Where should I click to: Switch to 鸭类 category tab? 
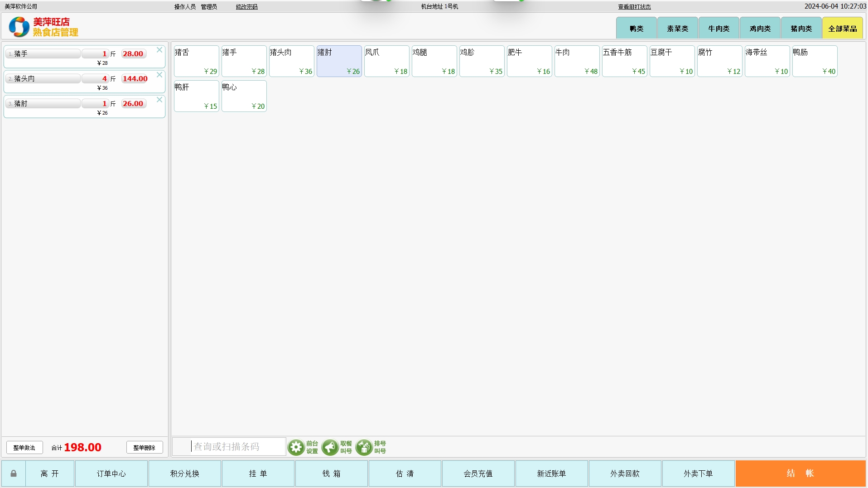pyautogui.click(x=636, y=29)
